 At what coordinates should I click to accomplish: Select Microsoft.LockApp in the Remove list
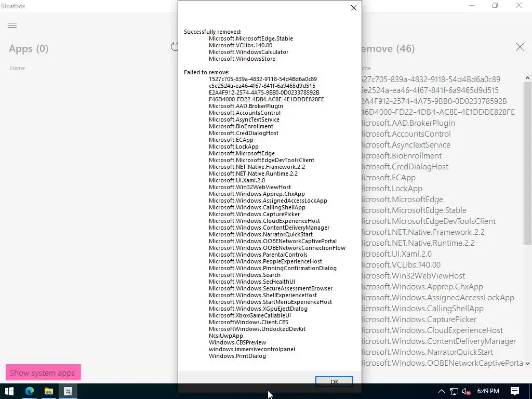click(392, 188)
